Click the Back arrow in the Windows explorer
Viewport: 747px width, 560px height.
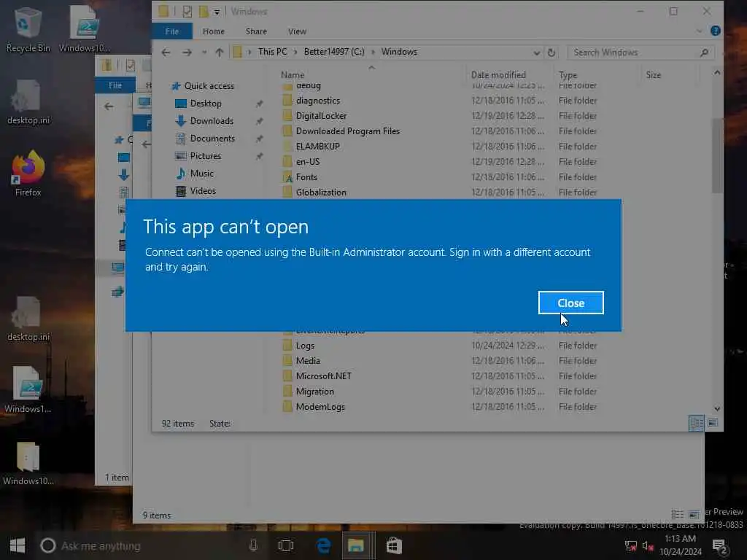[x=166, y=52]
